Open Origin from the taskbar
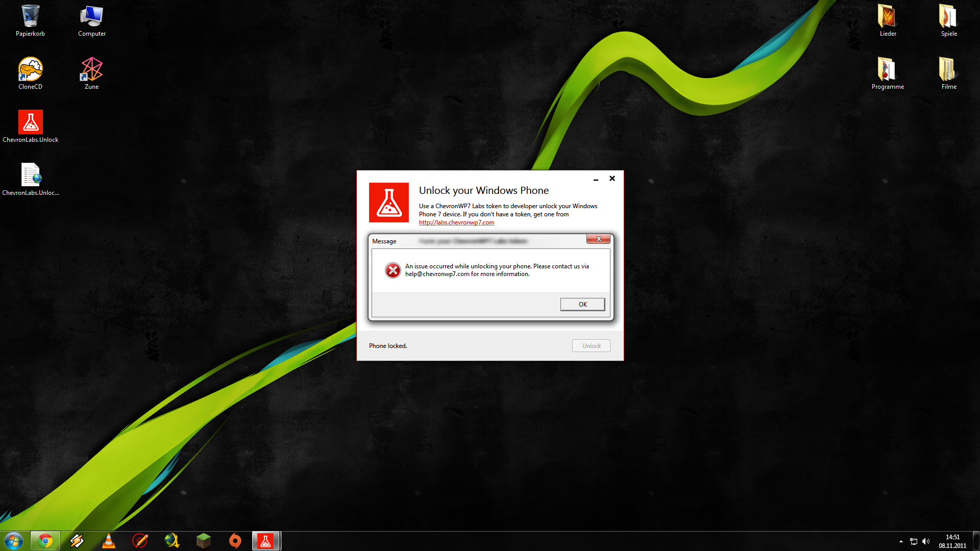Image resolution: width=980 pixels, height=551 pixels. (235, 541)
